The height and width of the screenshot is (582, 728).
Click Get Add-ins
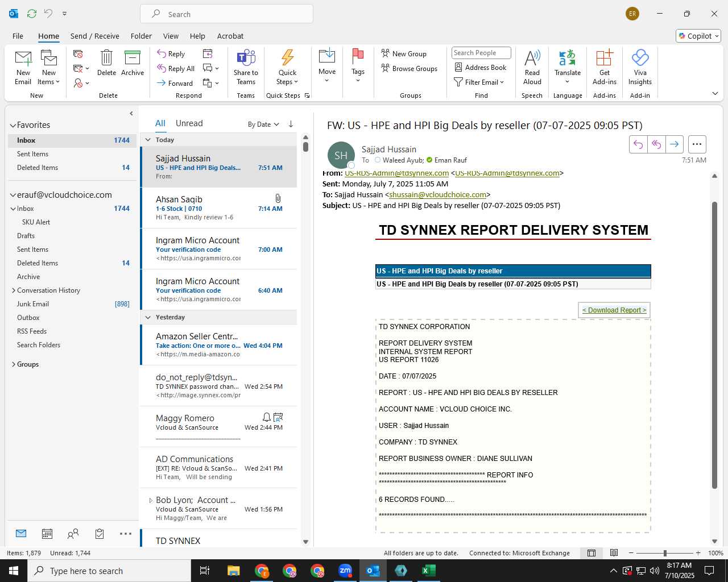(605, 68)
